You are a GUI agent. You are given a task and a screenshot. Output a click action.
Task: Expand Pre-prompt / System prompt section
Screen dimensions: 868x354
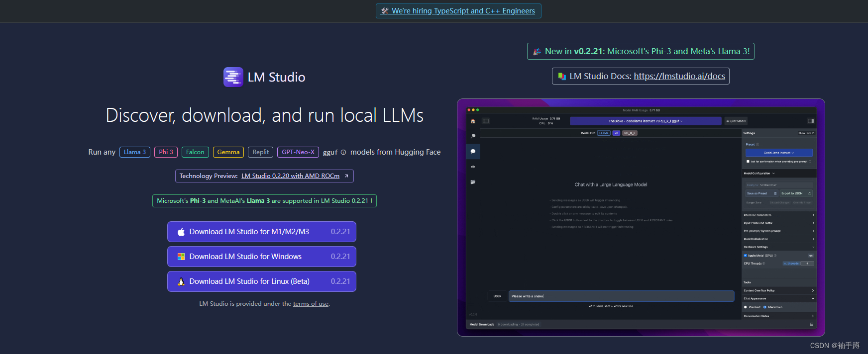pyautogui.click(x=779, y=231)
